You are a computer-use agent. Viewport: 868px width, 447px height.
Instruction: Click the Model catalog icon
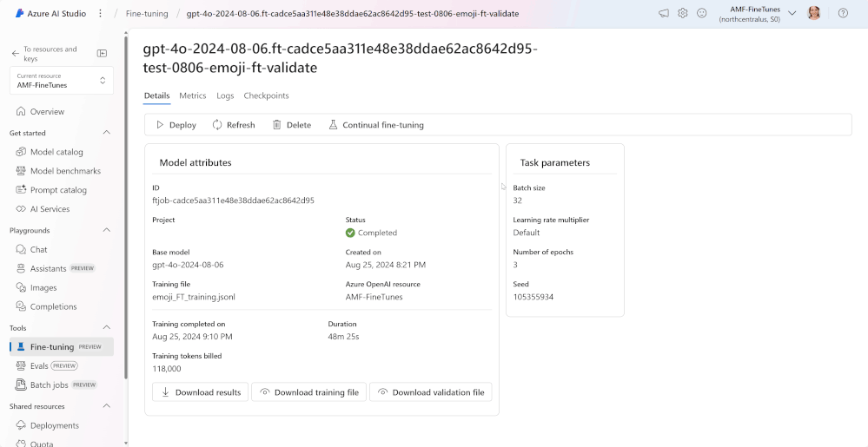click(21, 152)
